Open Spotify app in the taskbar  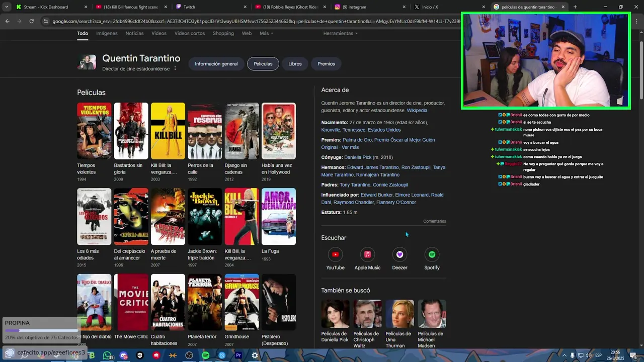click(205, 355)
